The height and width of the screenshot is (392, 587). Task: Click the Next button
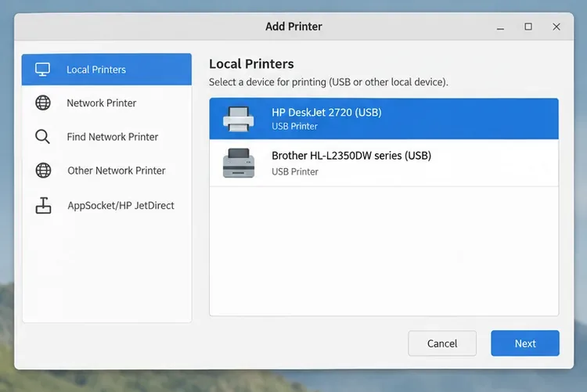tap(525, 343)
